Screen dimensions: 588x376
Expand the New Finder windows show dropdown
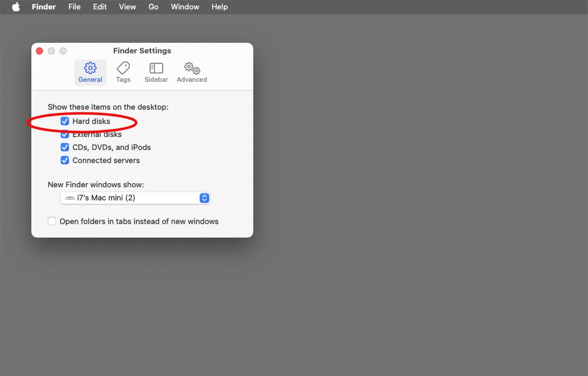click(x=135, y=198)
